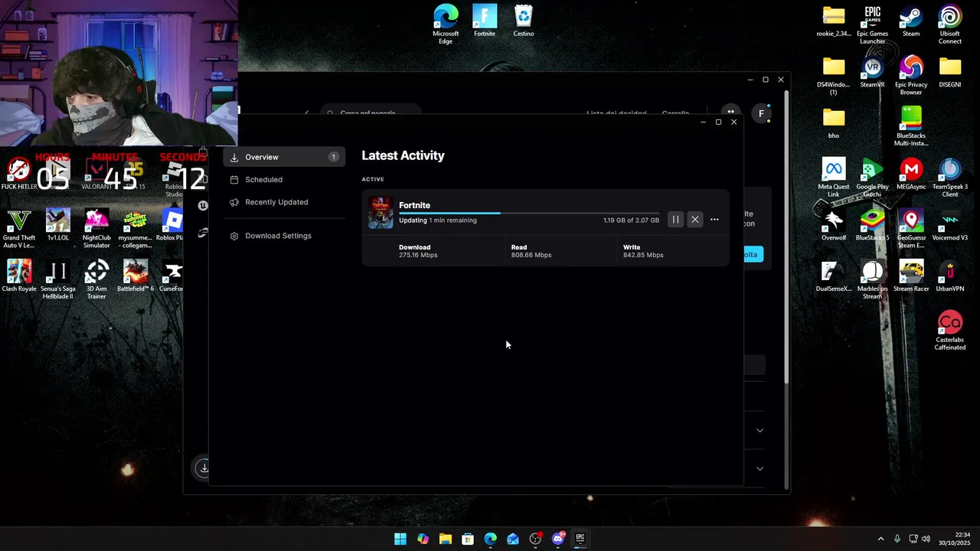The height and width of the screenshot is (551, 980).
Task: Open Marbles on Stream shortcut
Action: tap(872, 281)
